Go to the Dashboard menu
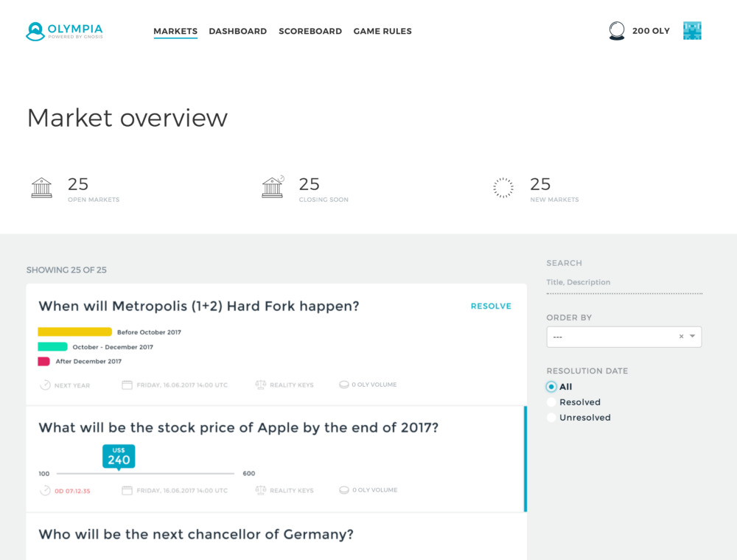Screen dimensions: 737x560 [x=237, y=31]
